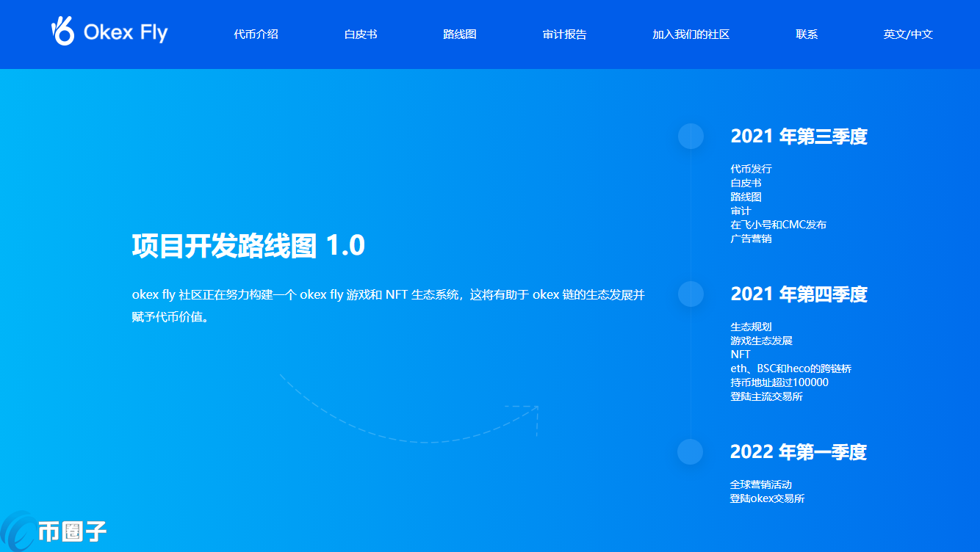Open the 联系 nav item
This screenshot has height=552, width=980.
coord(807,34)
